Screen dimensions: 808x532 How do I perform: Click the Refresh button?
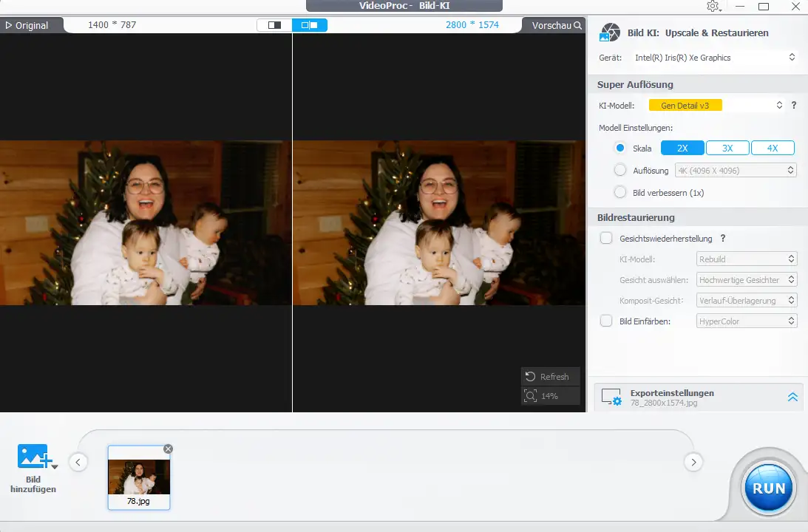pyautogui.click(x=550, y=377)
